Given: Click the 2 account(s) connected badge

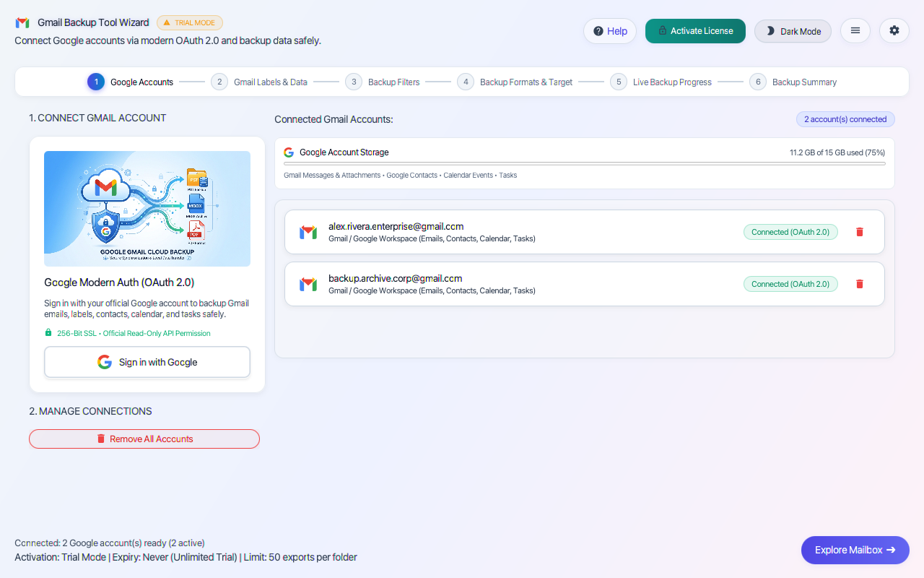Looking at the screenshot, I should [845, 119].
